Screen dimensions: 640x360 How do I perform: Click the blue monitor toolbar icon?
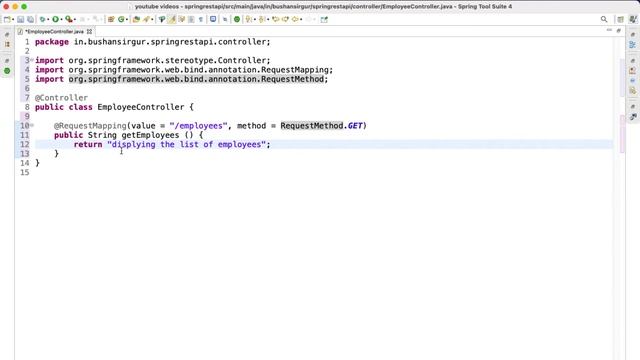(x=213, y=19)
